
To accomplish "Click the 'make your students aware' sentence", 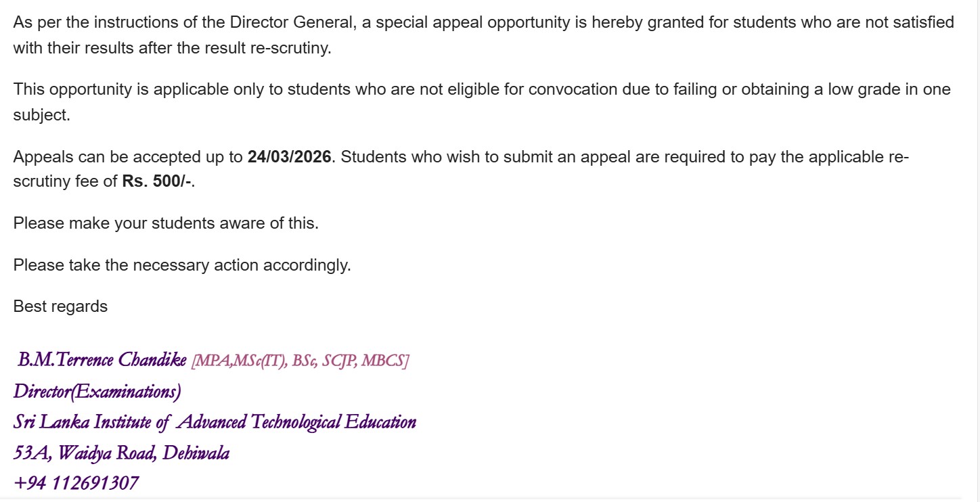I will click(x=166, y=223).
